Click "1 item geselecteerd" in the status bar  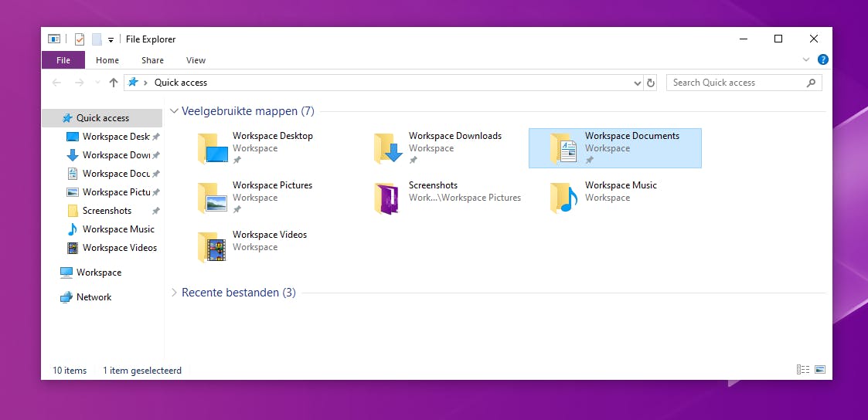point(142,371)
